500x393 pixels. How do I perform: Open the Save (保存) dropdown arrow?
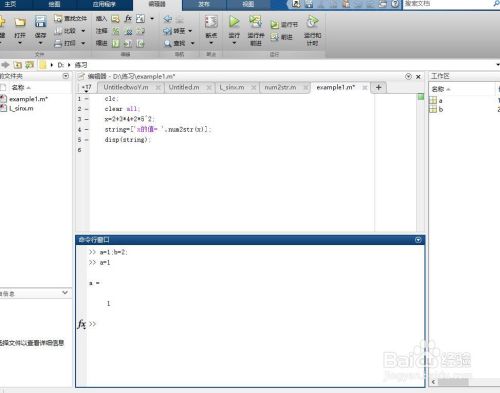40,43
